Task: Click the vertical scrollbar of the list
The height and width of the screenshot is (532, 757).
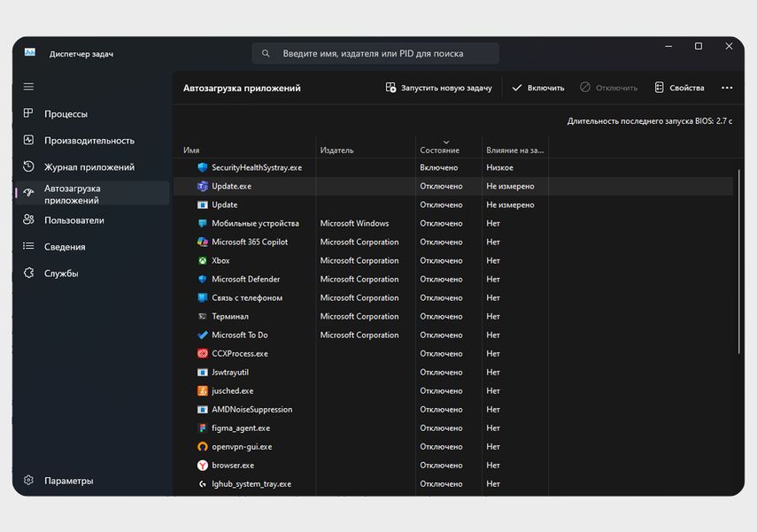Action: tap(738, 262)
